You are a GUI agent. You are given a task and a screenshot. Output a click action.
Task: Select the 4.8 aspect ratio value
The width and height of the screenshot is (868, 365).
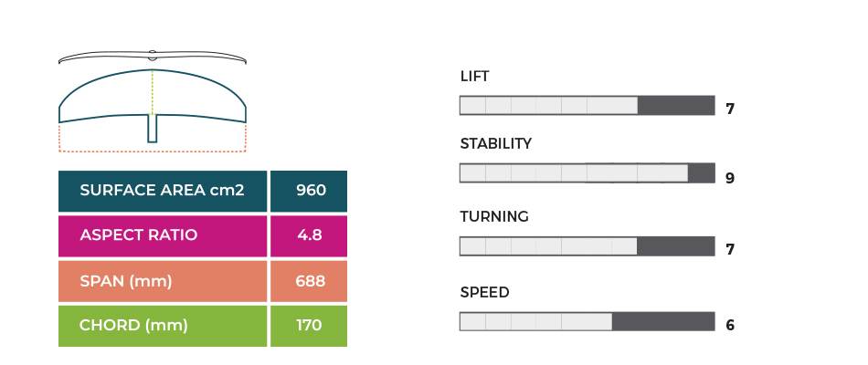[309, 236]
